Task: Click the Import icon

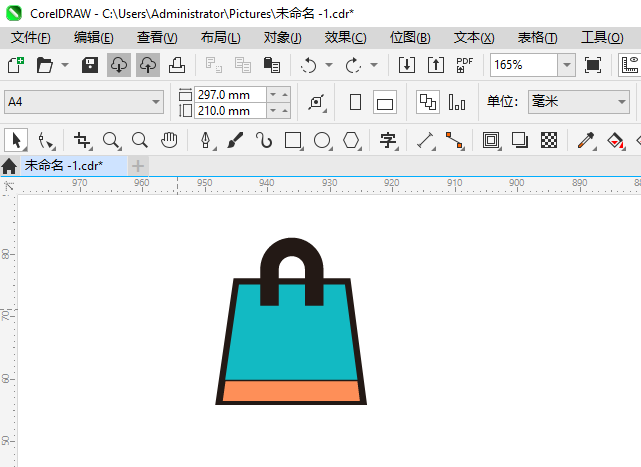Action: pyautogui.click(x=407, y=65)
